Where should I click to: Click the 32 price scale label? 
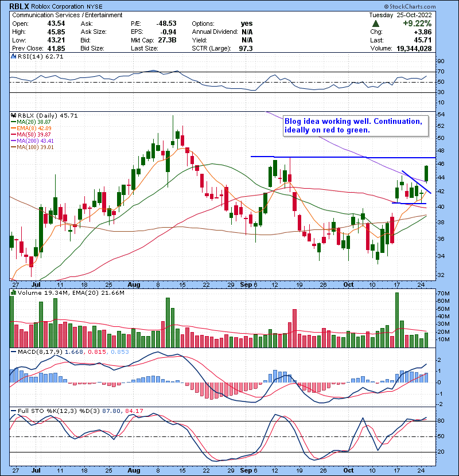(441, 275)
